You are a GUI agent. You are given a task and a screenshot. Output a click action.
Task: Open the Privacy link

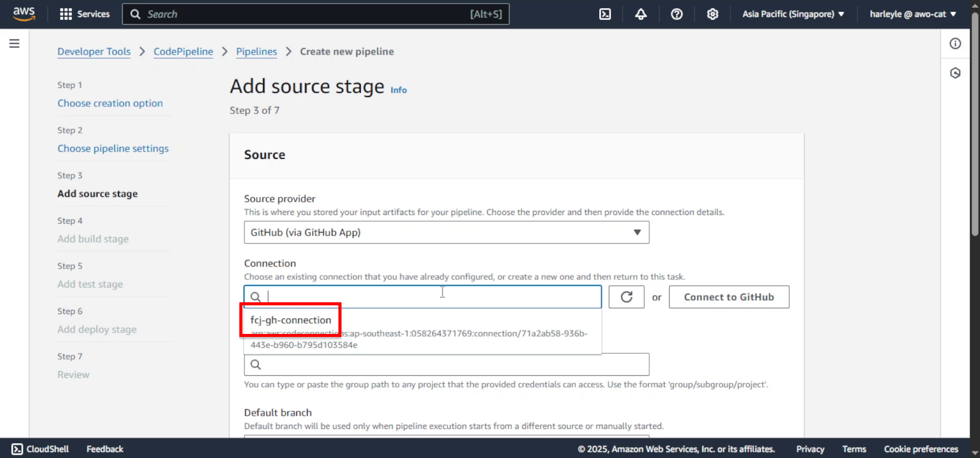click(x=810, y=449)
